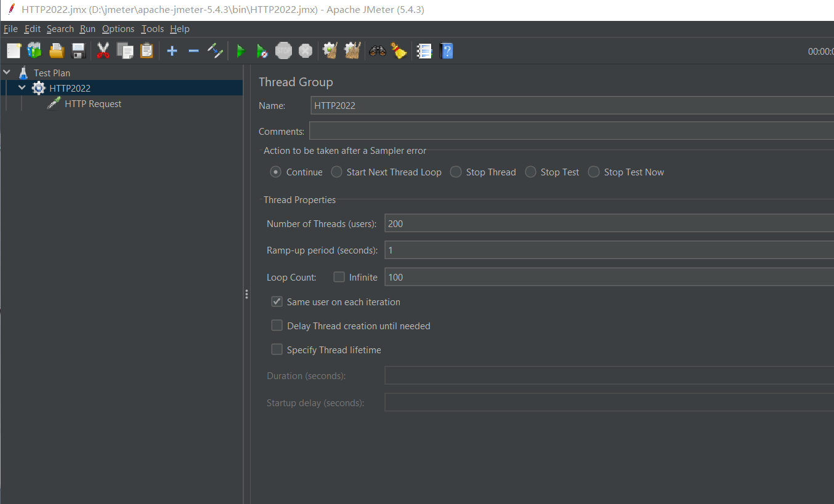Click the Name field containing HTTP2022
This screenshot has width=834, height=504.
pyautogui.click(x=572, y=105)
